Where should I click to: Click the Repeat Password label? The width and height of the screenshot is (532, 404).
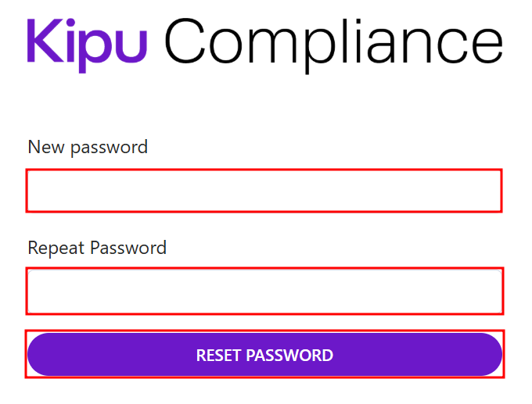97,248
